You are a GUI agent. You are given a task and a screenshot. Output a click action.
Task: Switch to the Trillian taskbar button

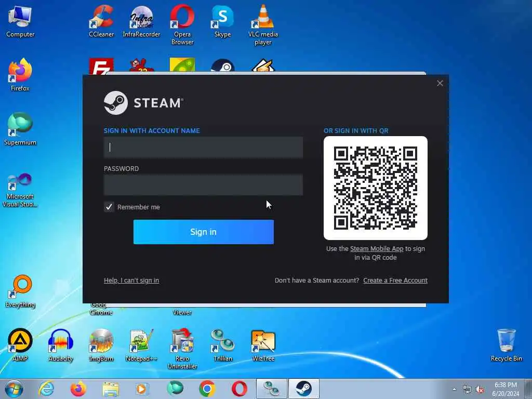point(271,389)
